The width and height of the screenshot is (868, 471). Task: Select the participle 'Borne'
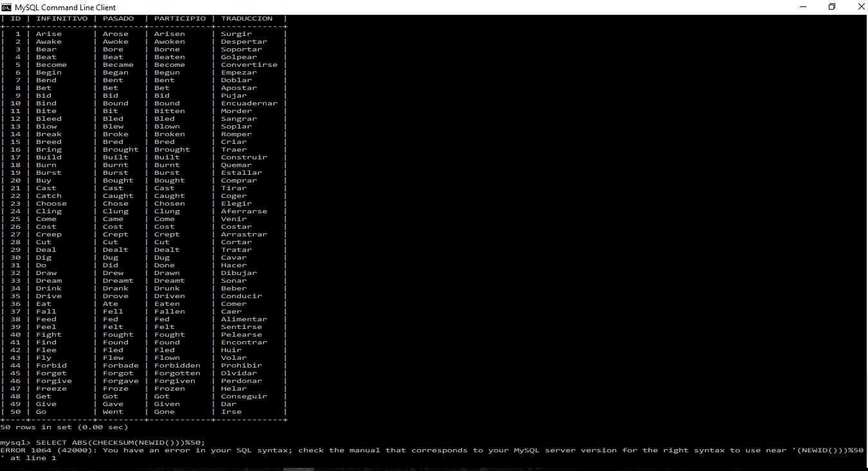167,49
